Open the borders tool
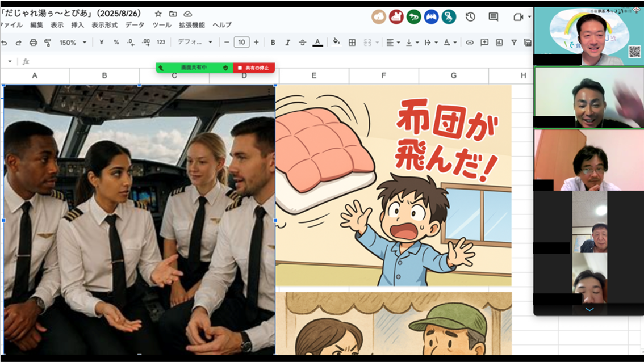Screen dimensions: 644x362 (x=352, y=43)
